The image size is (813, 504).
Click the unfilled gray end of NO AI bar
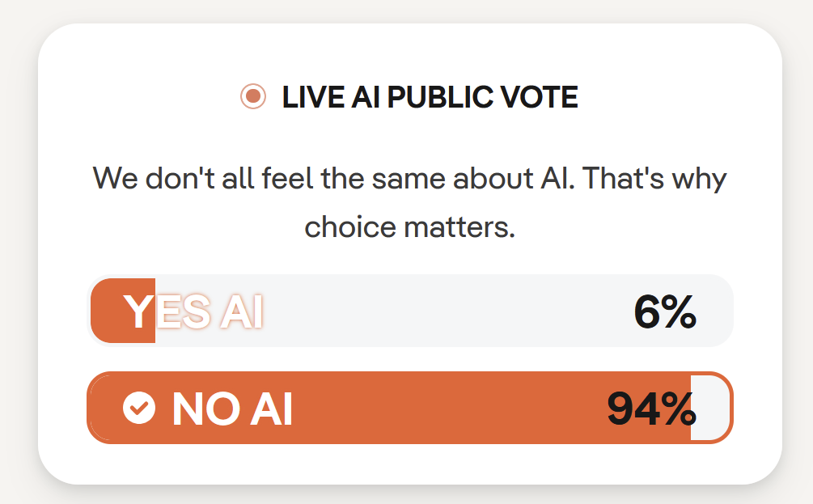click(x=710, y=409)
